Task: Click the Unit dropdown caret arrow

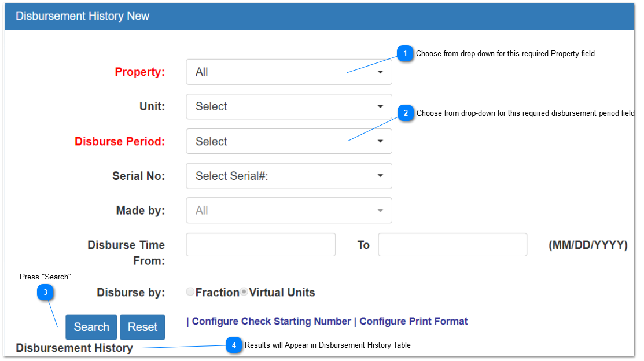Action: tap(380, 107)
